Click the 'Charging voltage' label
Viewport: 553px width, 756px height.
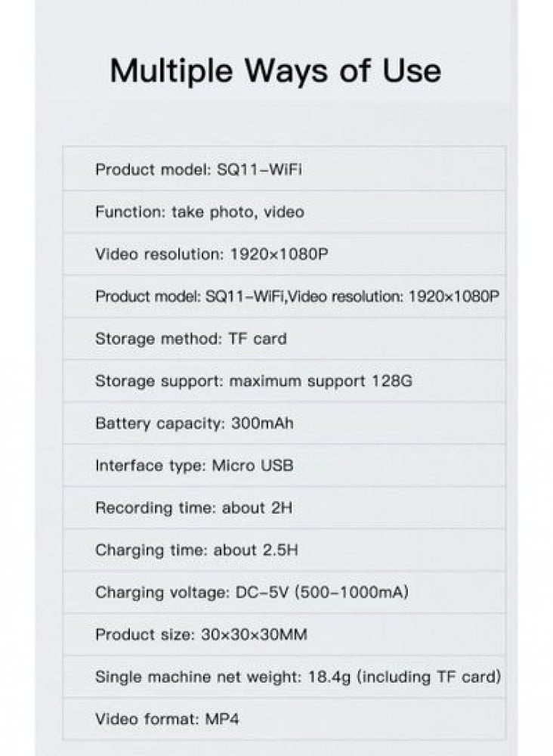pyautogui.click(x=159, y=593)
